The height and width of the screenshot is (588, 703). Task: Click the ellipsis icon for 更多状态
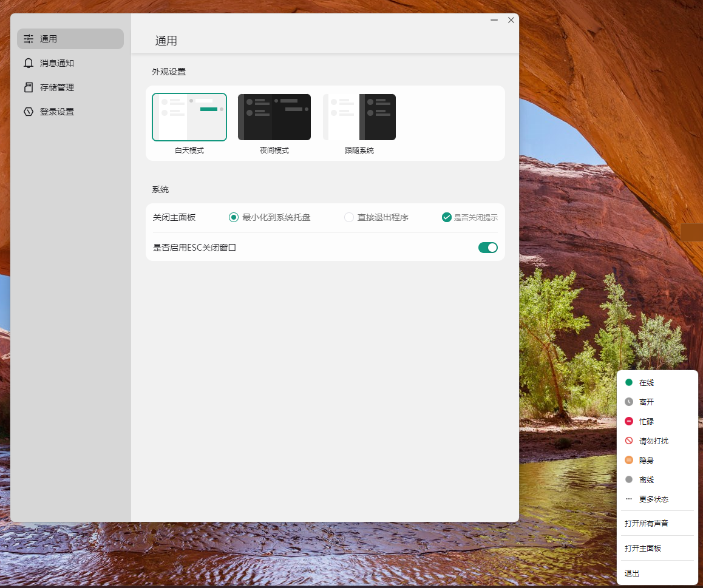(x=628, y=499)
